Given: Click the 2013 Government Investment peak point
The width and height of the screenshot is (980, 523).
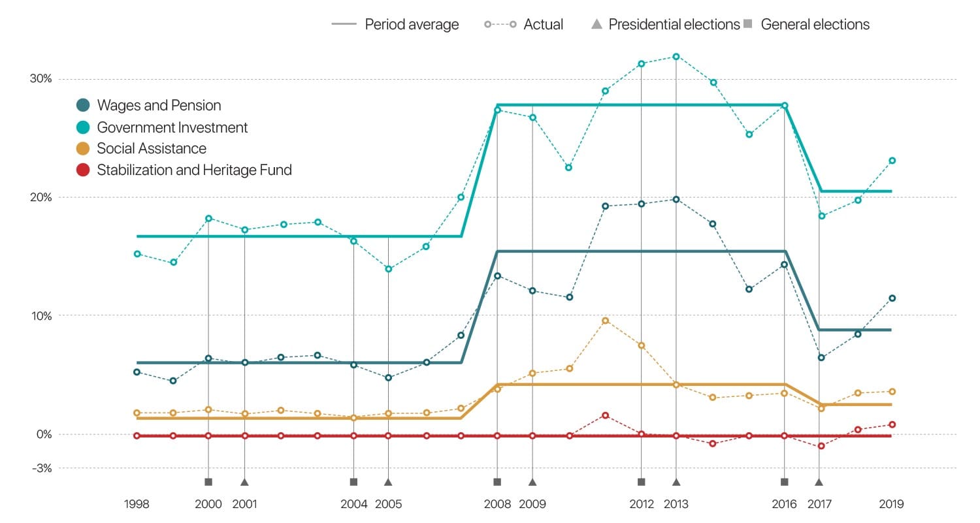Looking at the screenshot, I should [676, 56].
